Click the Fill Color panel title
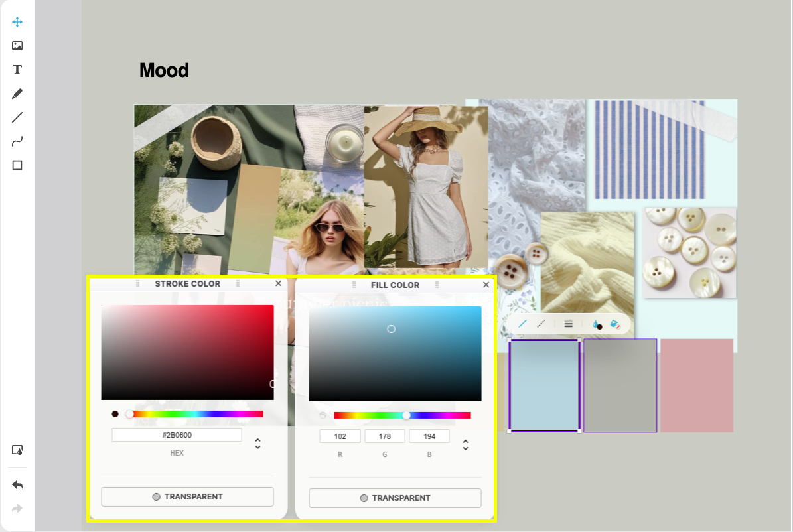The image size is (793, 532). tap(395, 285)
